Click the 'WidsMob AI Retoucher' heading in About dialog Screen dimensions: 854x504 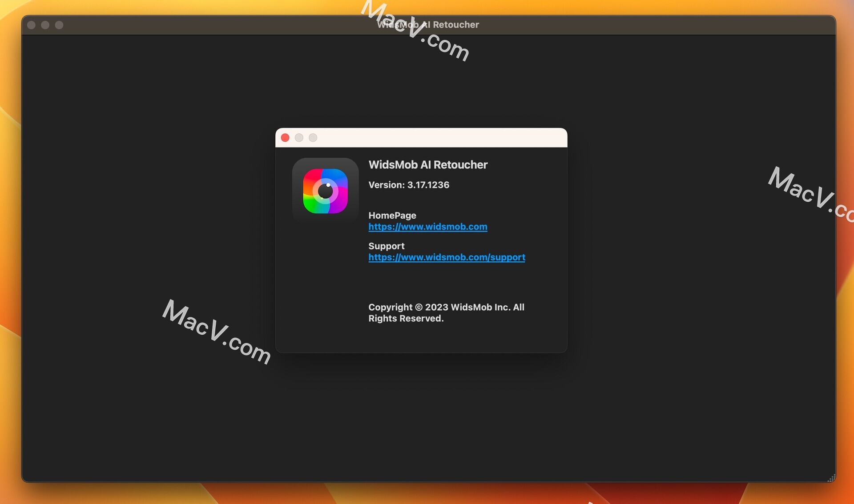tap(428, 165)
